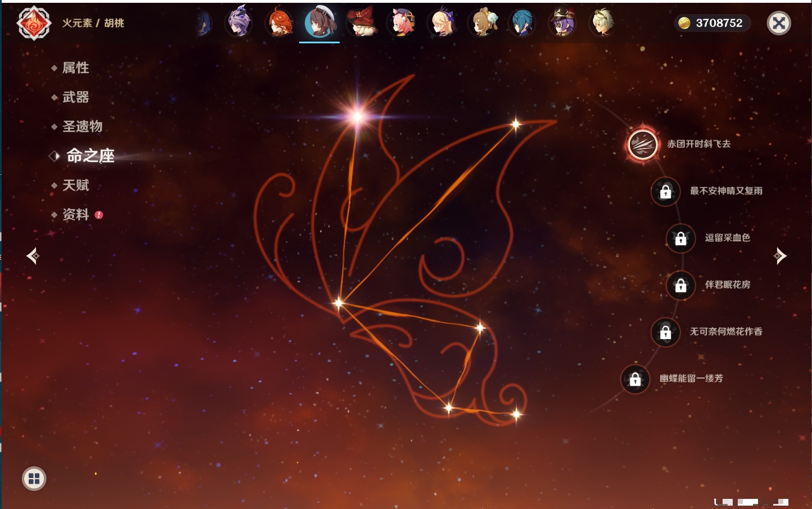
Task: Close the character screen with the X button
Action: (779, 23)
